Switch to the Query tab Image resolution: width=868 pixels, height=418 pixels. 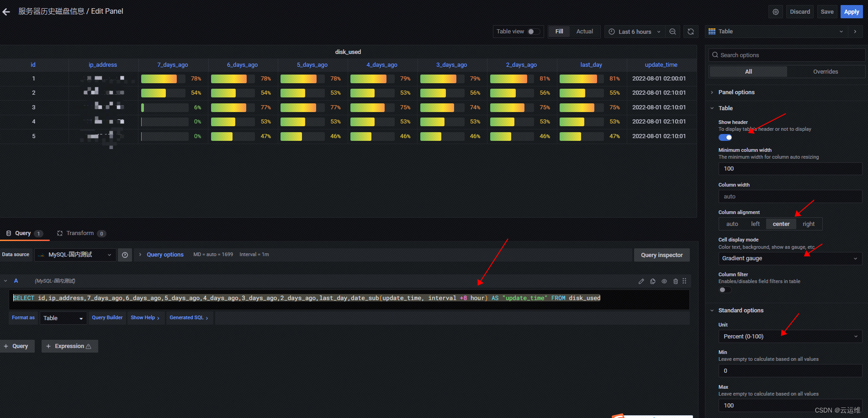(25, 233)
